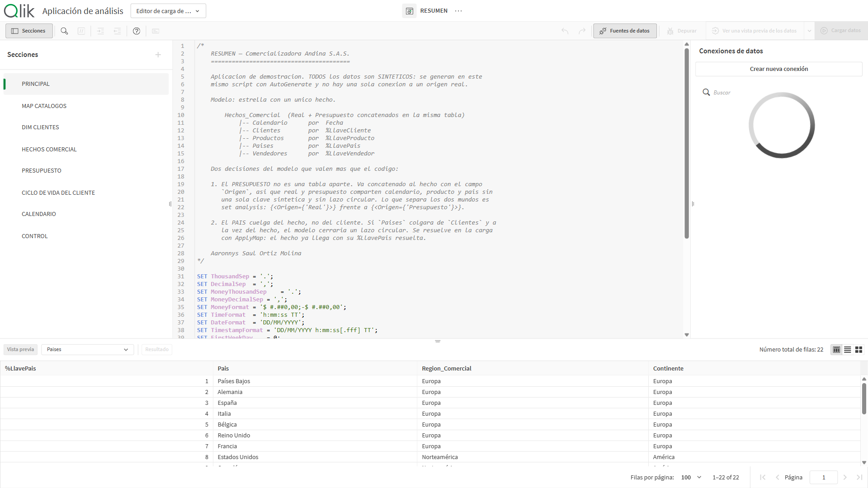
Task: Click the RESUMEN app icon
Action: point(409,11)
